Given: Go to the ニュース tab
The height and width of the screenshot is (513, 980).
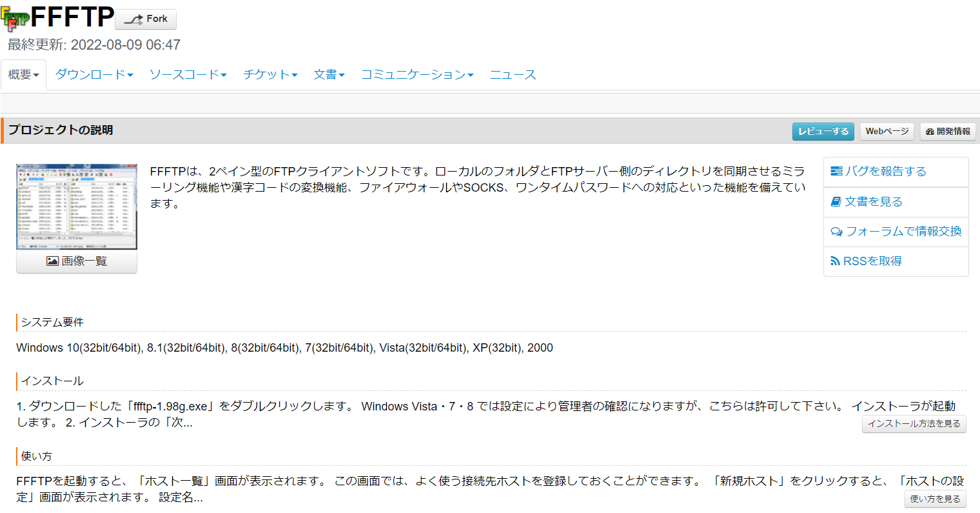Looking at the screenshot, I should coord(513,75).
